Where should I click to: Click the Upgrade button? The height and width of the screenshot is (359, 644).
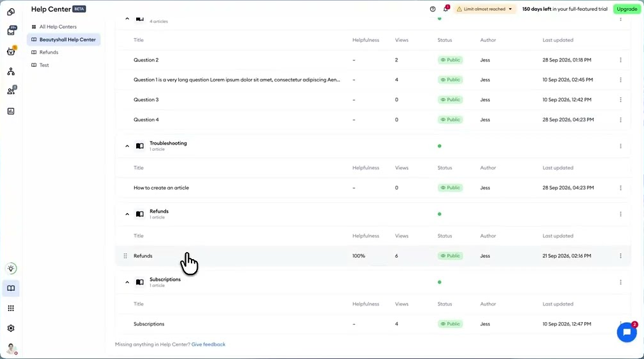tap(627, 9)
